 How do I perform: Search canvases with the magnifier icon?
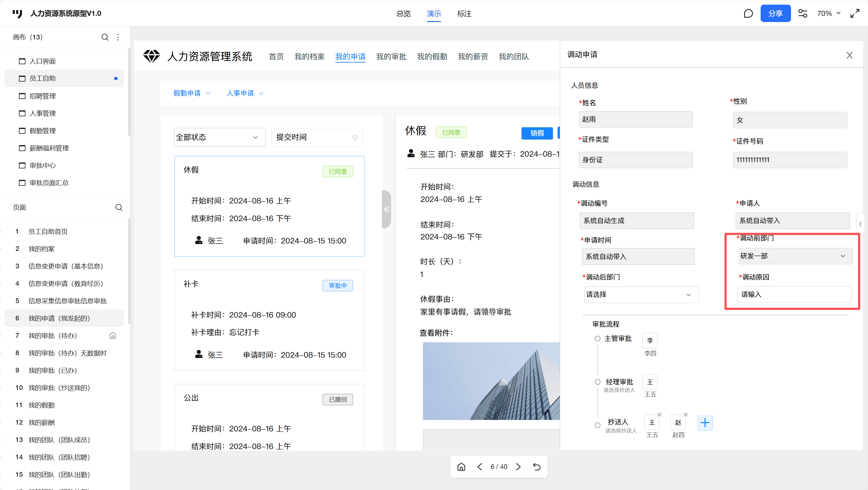click(105, 37)
